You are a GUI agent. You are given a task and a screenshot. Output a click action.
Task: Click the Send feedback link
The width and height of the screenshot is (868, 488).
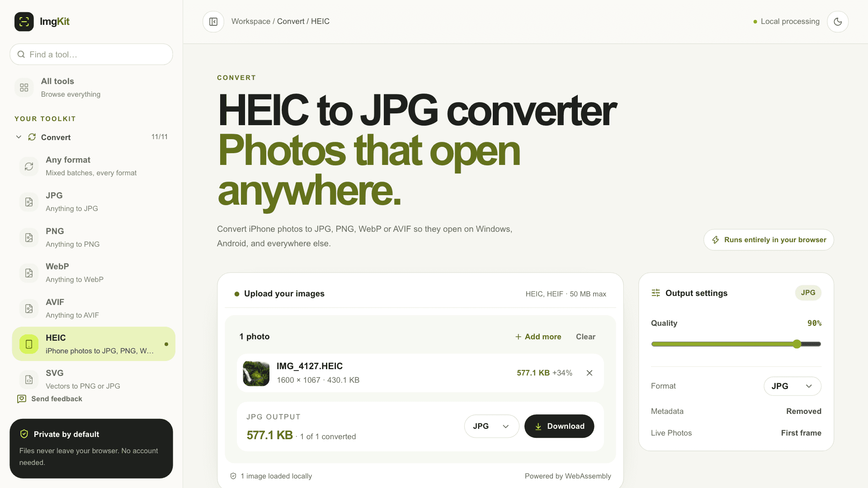point(50,399)
